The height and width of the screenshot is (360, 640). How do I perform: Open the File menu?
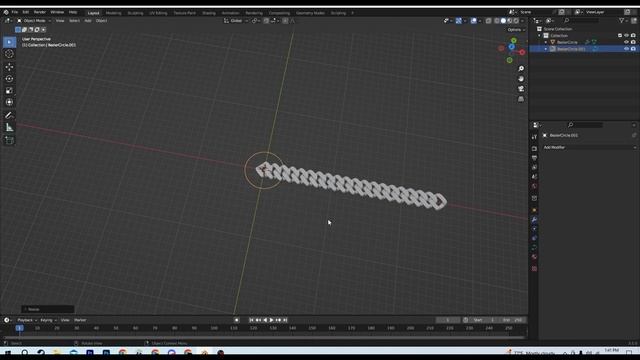tap(15, 12)
